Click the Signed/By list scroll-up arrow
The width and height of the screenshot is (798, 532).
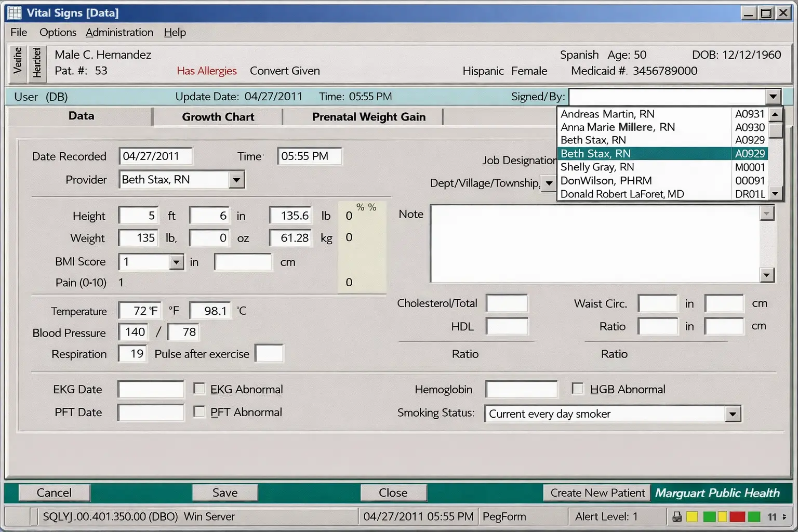775,113
